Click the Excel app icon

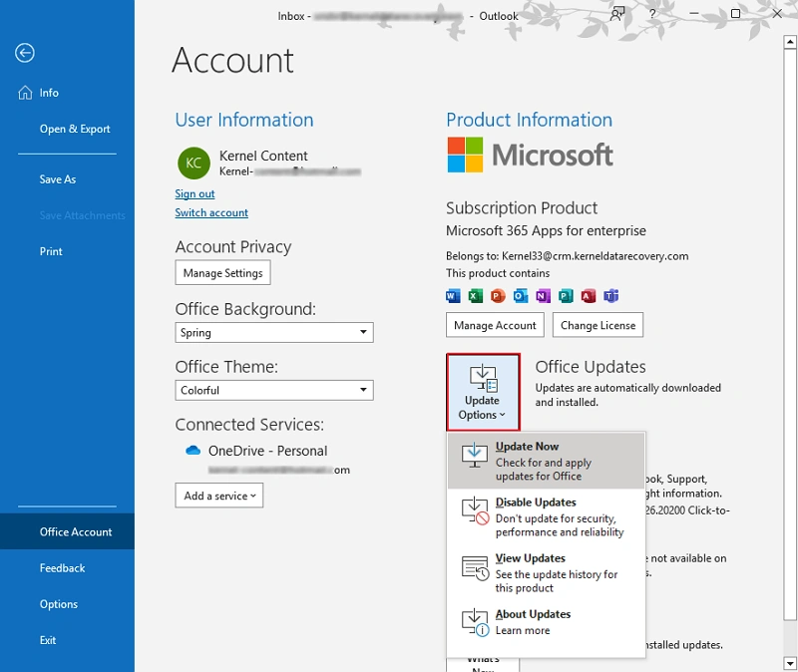pos(476,295)
